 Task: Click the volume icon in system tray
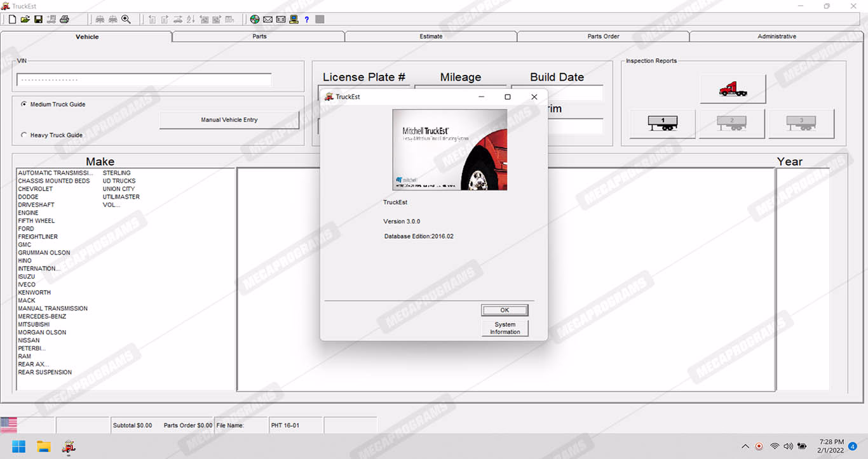[789, 446]
